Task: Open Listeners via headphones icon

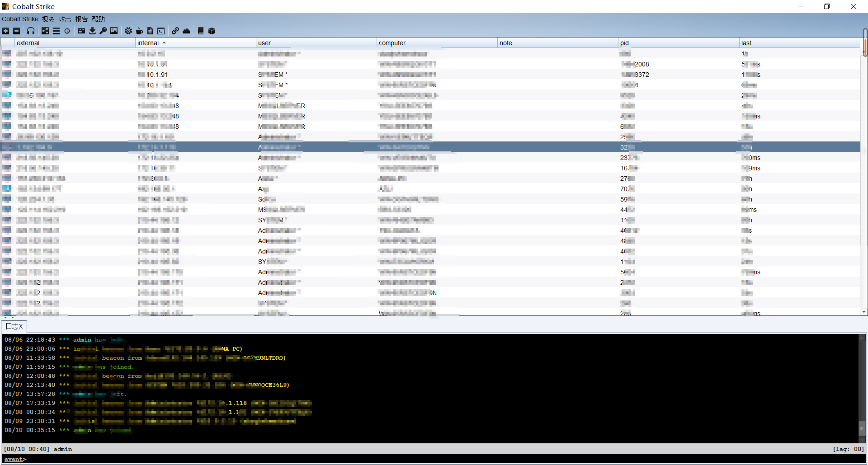Action: coord(31,31)
